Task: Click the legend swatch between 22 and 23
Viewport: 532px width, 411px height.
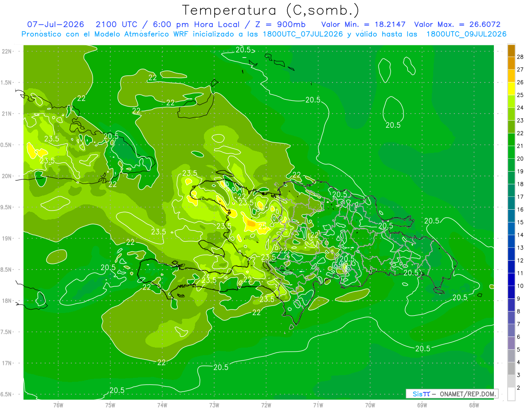Action: click(511, 127)
